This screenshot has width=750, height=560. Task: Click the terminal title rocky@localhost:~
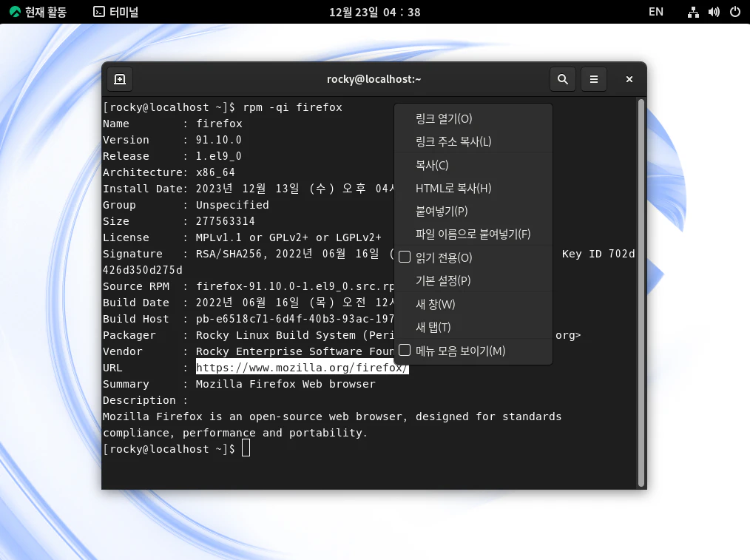click(374, 79)
